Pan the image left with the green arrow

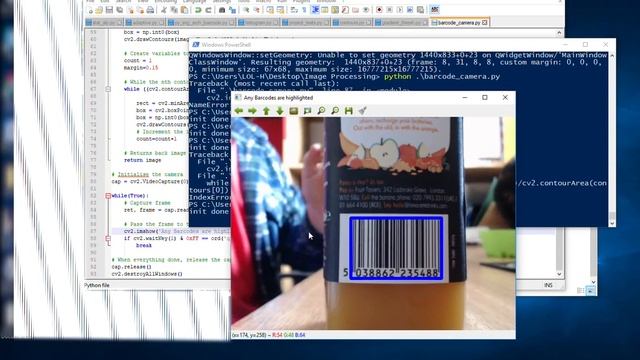(239, 111)
